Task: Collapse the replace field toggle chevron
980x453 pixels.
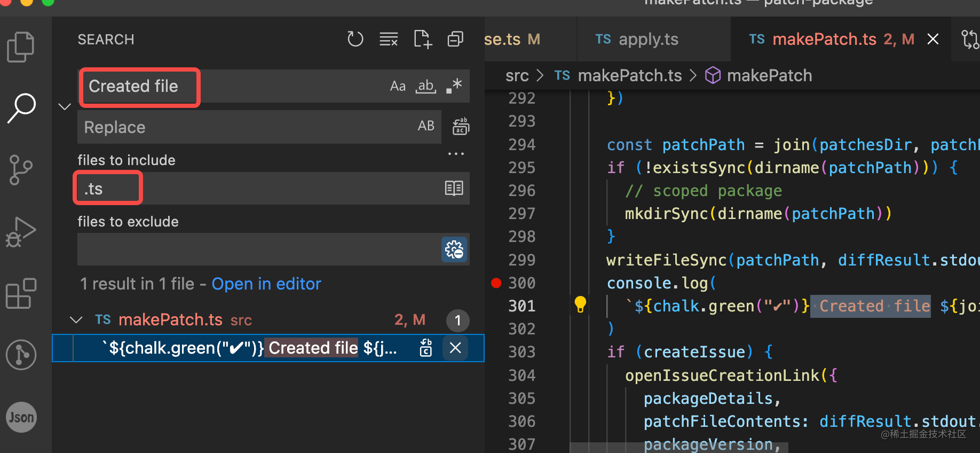Action: click(65, 107)
